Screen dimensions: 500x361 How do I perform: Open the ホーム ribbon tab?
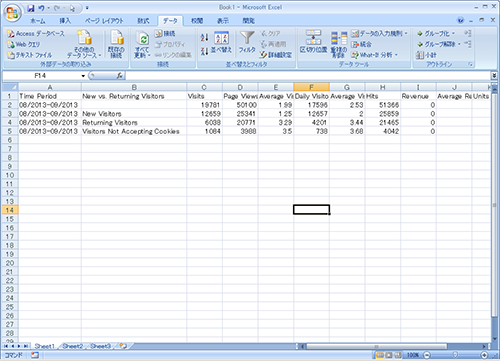[x=38, y=21]
